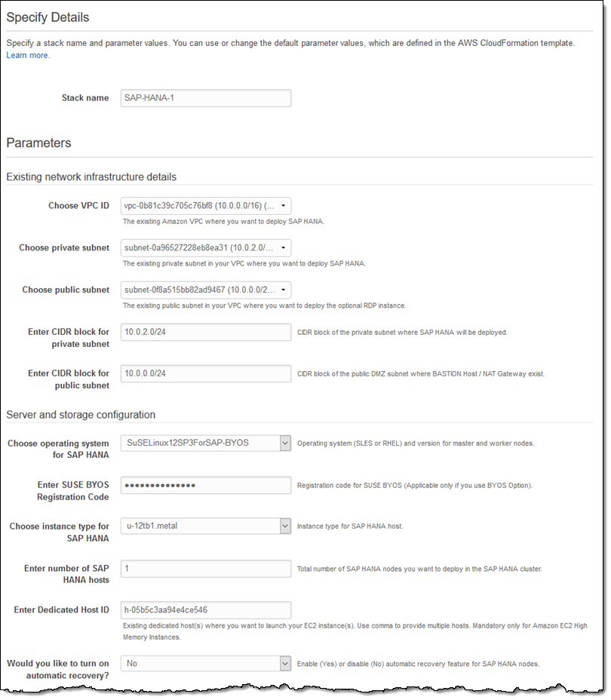Click the Server and storage configuration heading

pos(81,414)
